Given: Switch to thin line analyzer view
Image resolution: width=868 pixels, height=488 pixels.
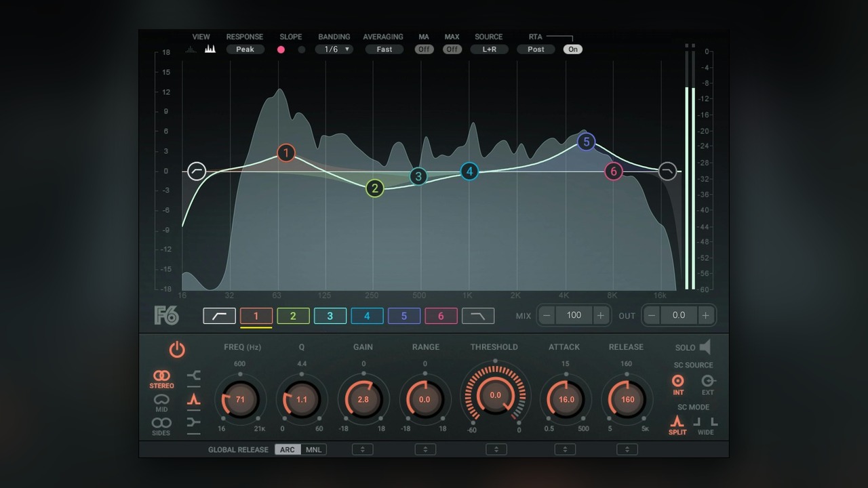Looking at the screenshot, I should tap(191, 49).
